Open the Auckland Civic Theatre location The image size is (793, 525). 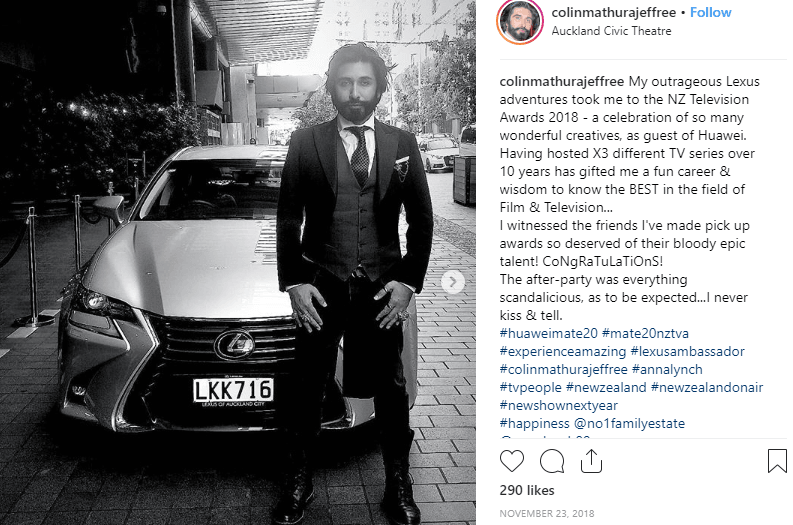611,31
